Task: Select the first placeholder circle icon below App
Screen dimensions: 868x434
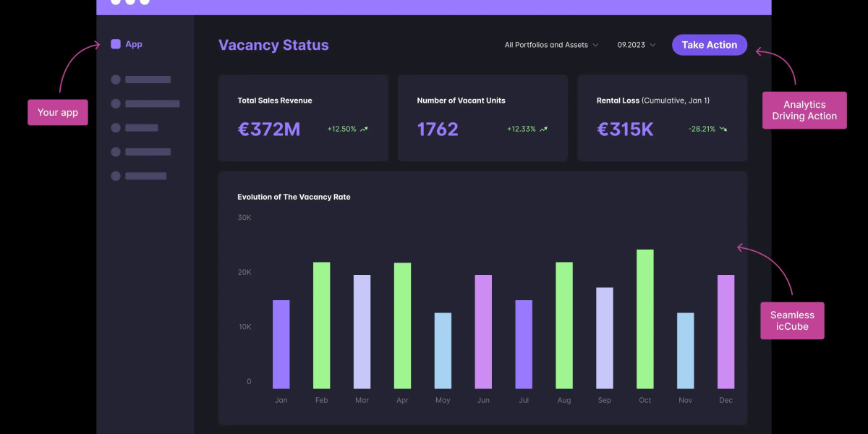Action: click(x=116, y=80)
